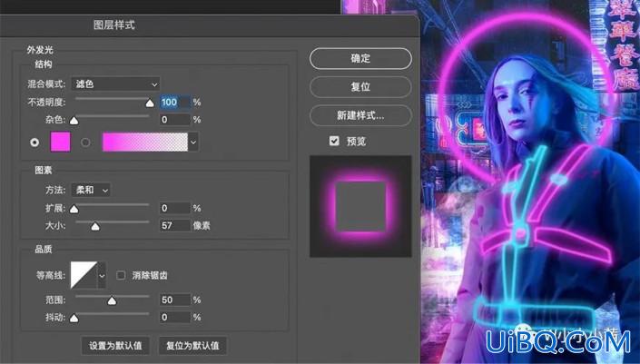Open the 混合模式 滤色 dropdown

(115, 84)
